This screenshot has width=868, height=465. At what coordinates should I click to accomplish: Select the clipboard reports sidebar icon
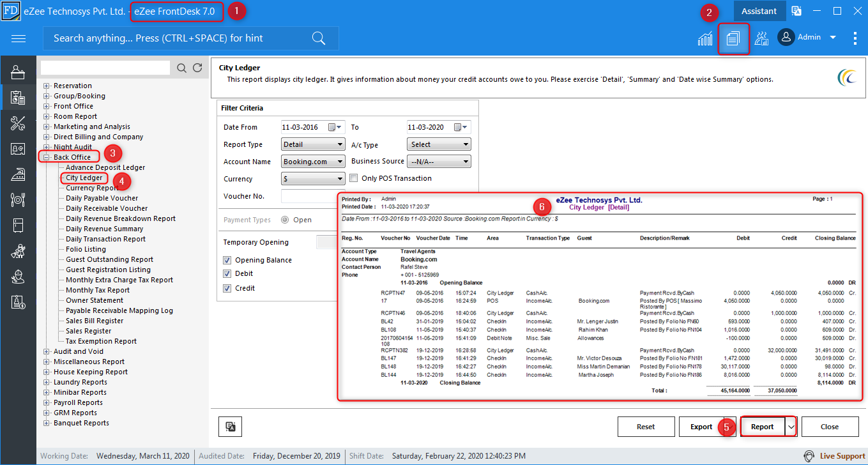pyautogui.click(x=18, y=98)
